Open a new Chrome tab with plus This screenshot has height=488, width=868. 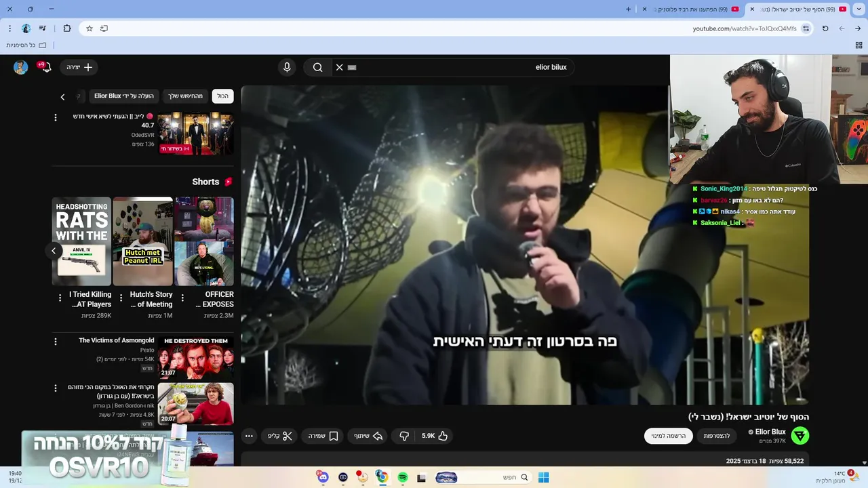click(x=628, y=9)
